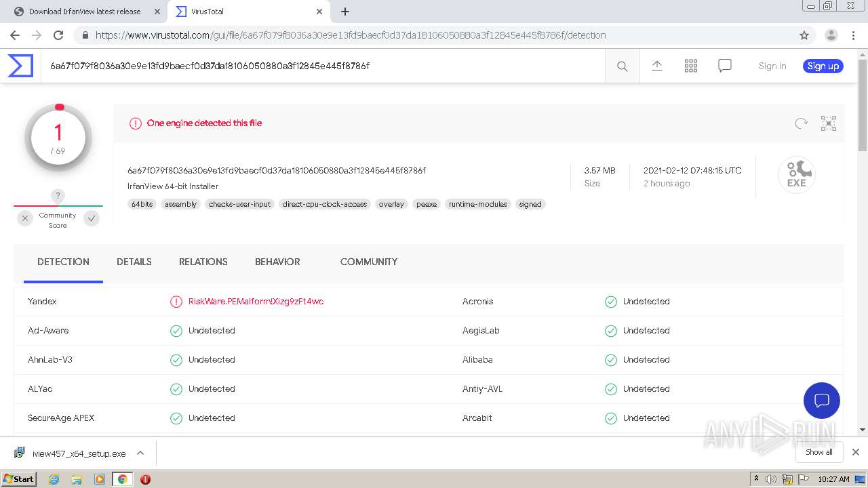The width and height of the screenshot is (868, 488).
Task: Open the similar files graph icon
Action: [829, 123]
